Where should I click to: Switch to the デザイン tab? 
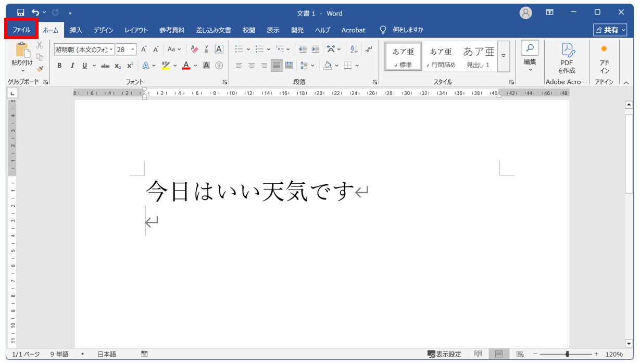(104, 30)
